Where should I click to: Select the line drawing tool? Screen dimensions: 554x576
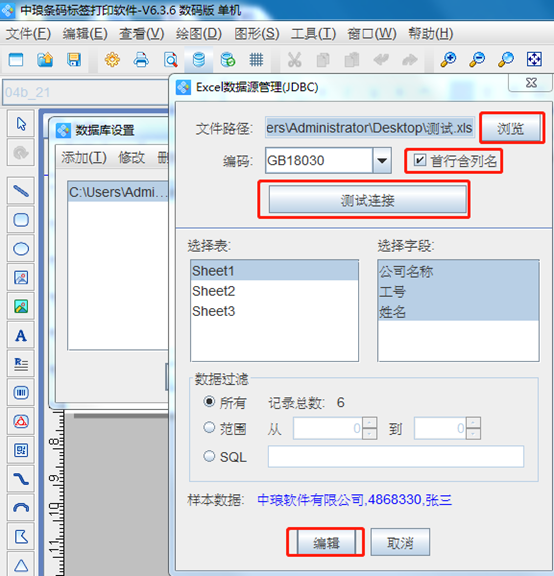[21, 191]
